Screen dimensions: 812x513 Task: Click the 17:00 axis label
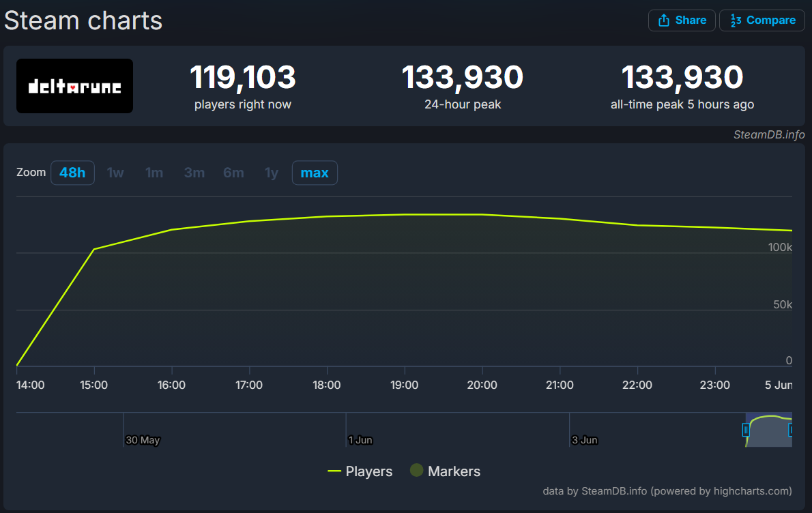249,385
